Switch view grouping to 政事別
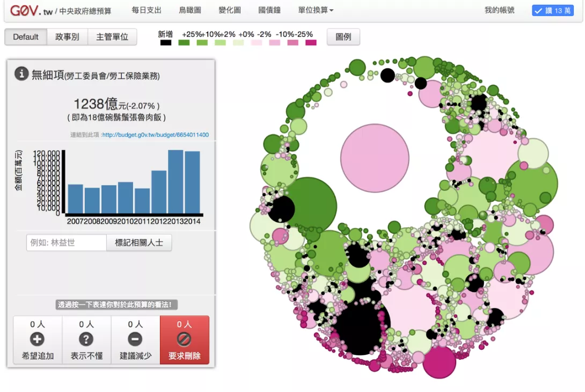Viewport: 585px width, 392px height. point(67,37)
